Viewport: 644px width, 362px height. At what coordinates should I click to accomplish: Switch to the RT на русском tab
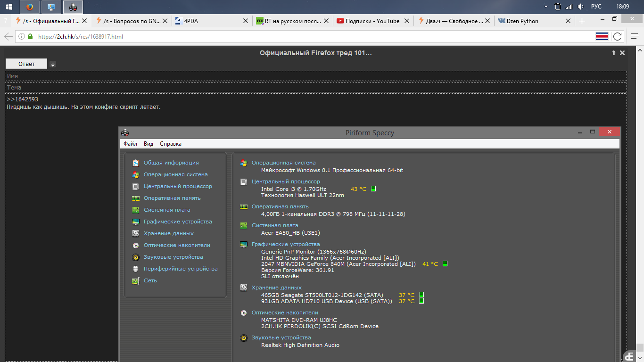(x=291, y=21)
